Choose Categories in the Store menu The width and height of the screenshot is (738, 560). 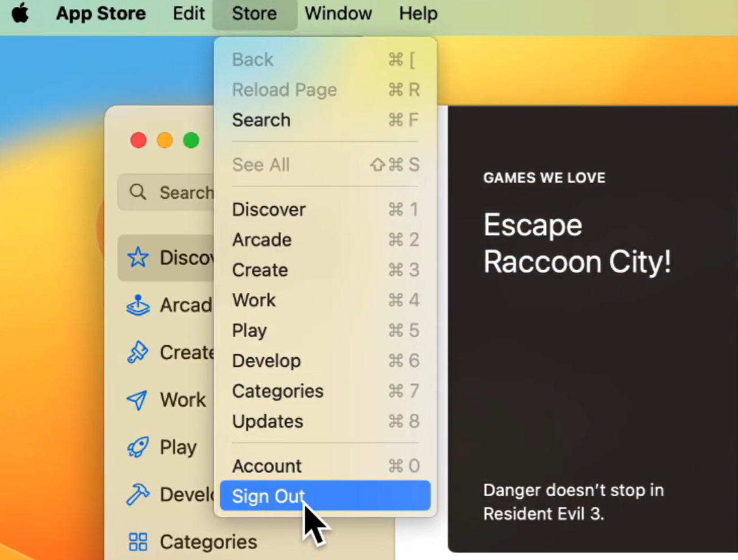325,391
